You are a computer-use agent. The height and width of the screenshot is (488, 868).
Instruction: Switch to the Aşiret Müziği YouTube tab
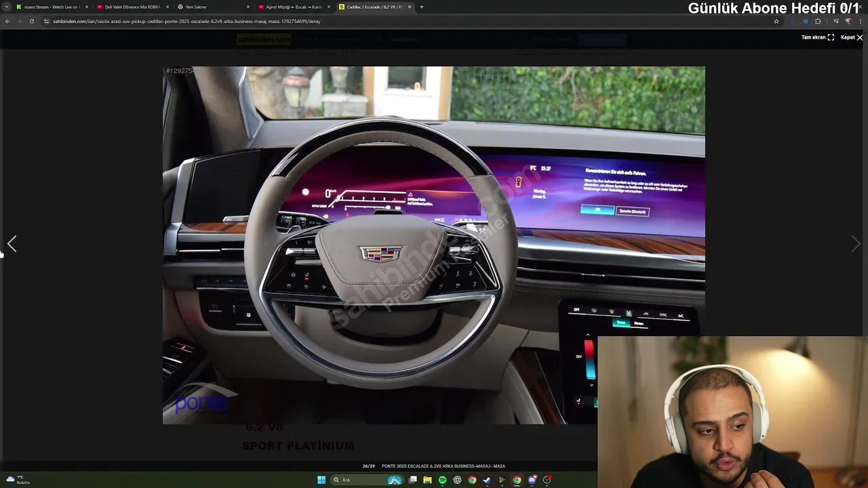294,7
